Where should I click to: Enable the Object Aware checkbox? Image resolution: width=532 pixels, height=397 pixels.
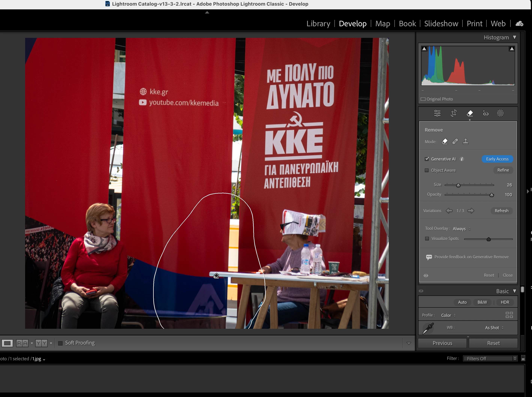[427, 170]
